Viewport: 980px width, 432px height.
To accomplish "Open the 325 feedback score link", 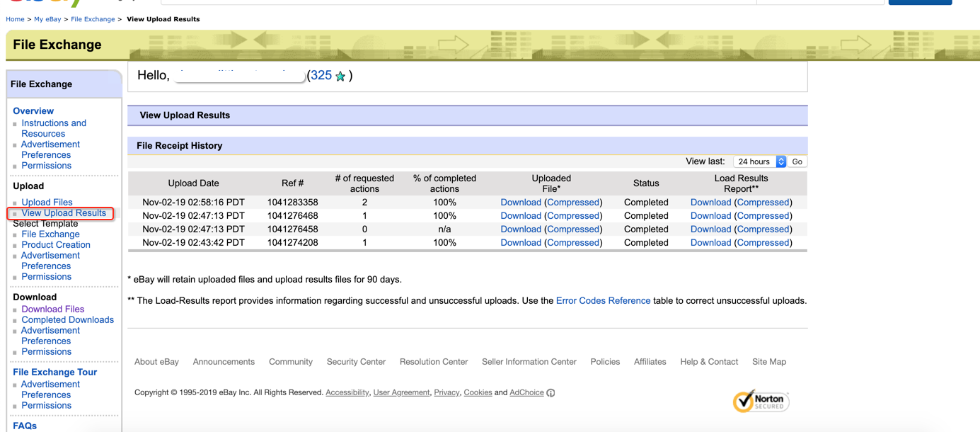I will tap(321, 75).
